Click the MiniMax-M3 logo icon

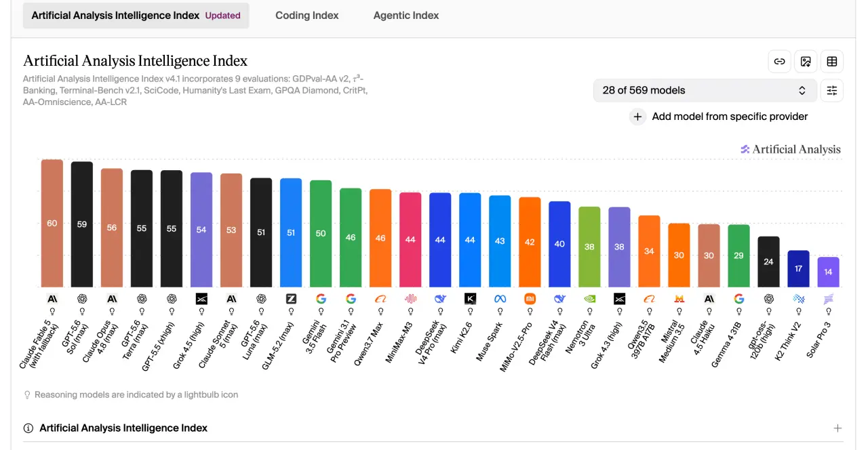[410, 299]
